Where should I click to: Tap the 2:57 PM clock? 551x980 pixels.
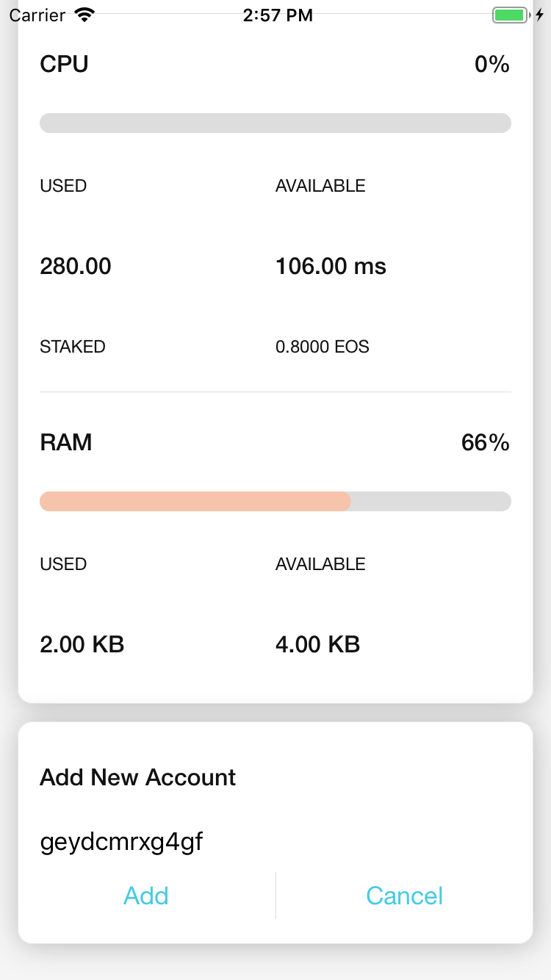pos(278,15)
